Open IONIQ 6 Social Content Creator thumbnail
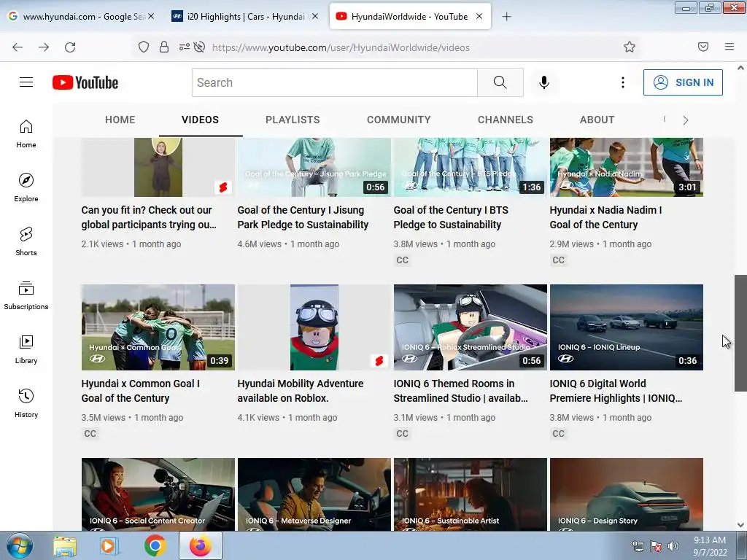The image size is (747, 560). [158, 494]
